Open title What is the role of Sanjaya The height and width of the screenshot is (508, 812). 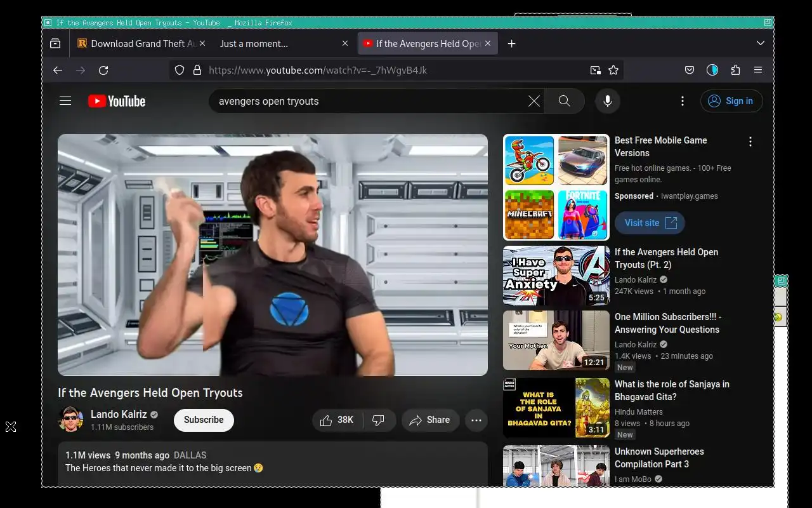pyautogui.click(x=672, y=391)
